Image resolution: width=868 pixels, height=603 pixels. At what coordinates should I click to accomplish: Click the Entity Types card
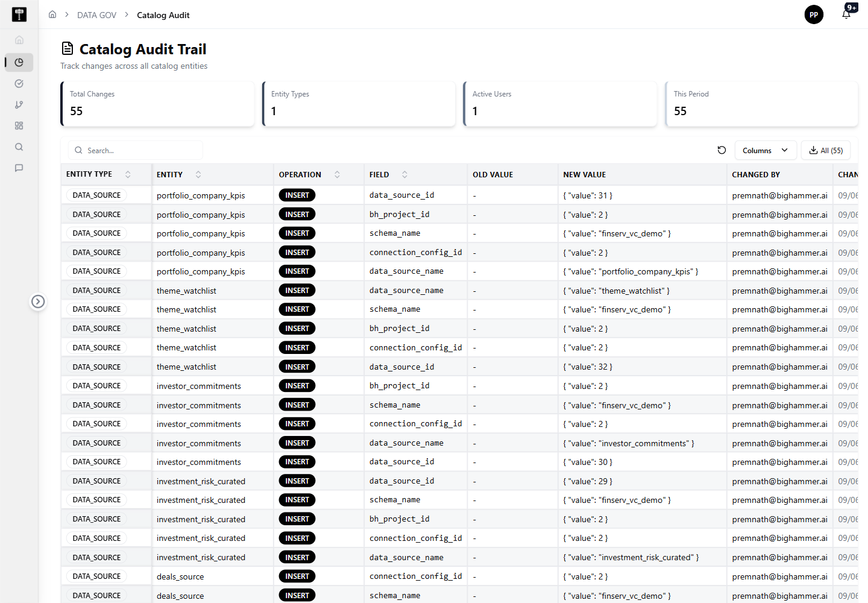[x=359, y=104]
